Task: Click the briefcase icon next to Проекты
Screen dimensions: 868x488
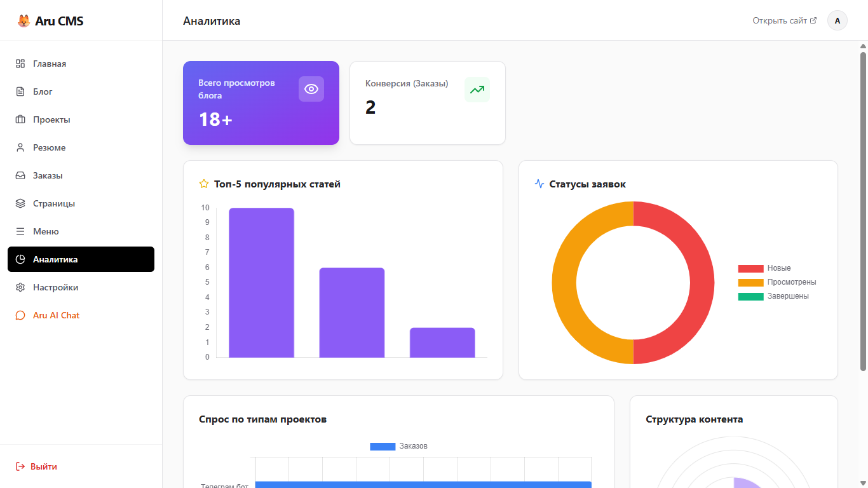Action: tap(20, 119)
